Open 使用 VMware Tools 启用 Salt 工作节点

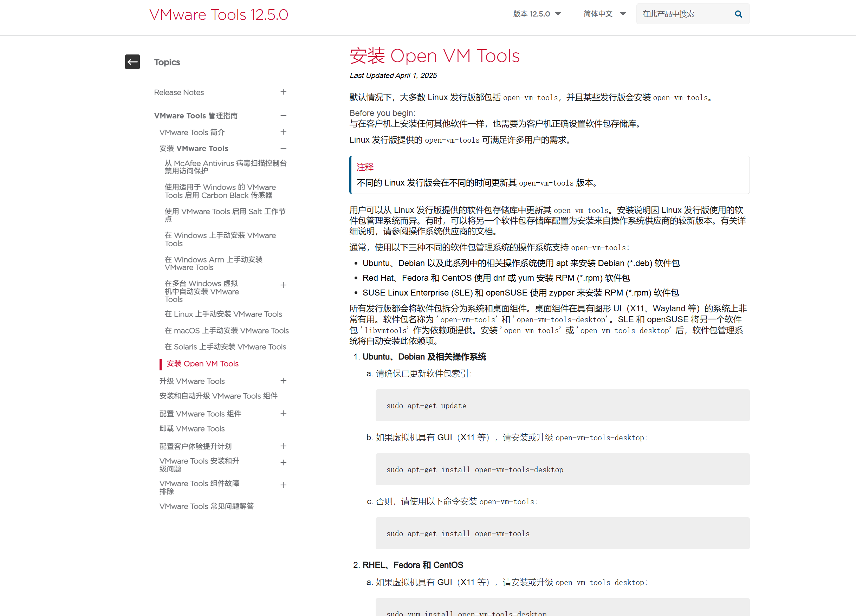click(225, 215)
